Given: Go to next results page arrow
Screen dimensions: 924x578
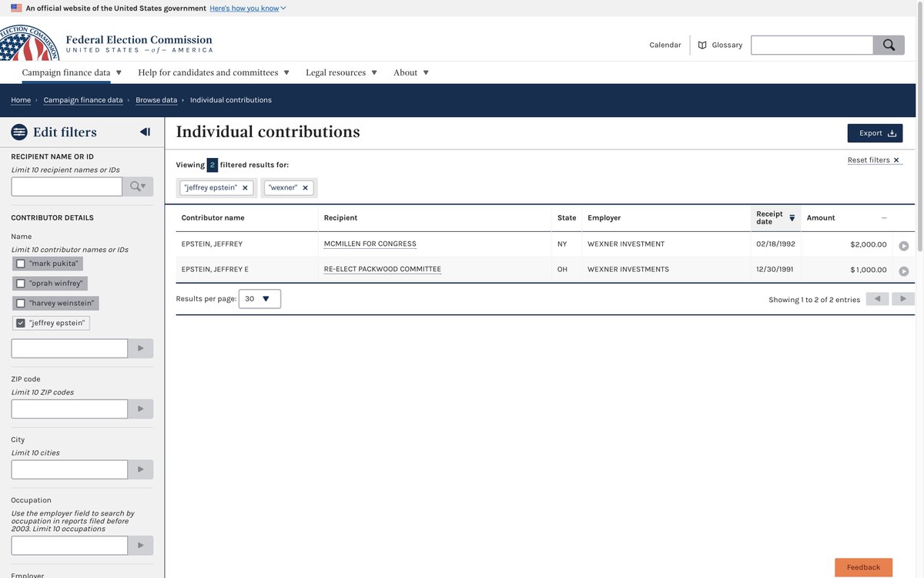Looking at the screenshot, I should pos(903,299).
